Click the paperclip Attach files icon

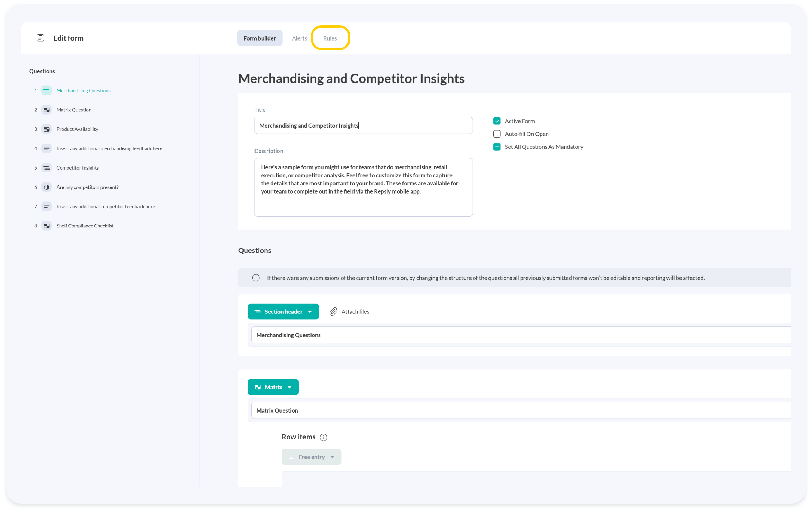(333, 312)
